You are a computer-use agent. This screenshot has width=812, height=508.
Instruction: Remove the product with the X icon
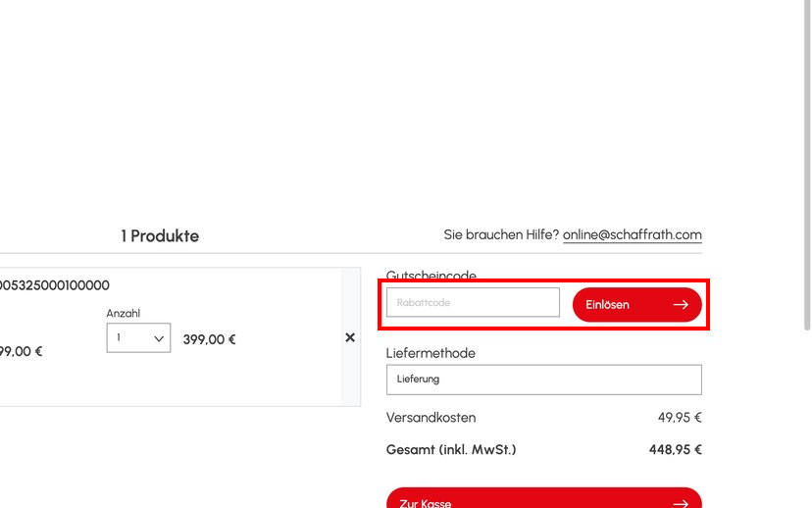(x=350, y=337)
